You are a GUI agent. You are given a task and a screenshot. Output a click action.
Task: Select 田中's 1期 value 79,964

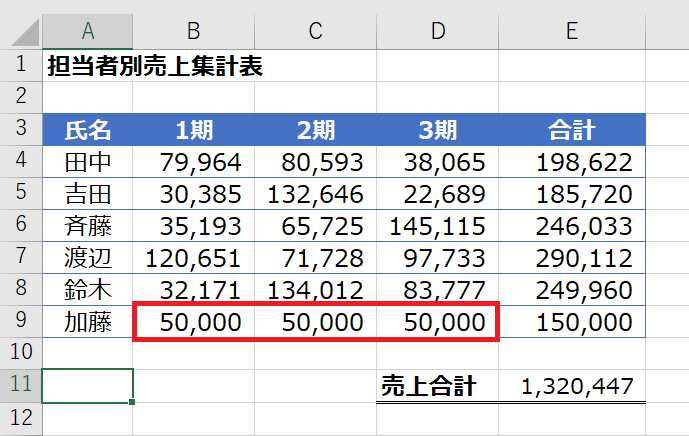point(194,162)
